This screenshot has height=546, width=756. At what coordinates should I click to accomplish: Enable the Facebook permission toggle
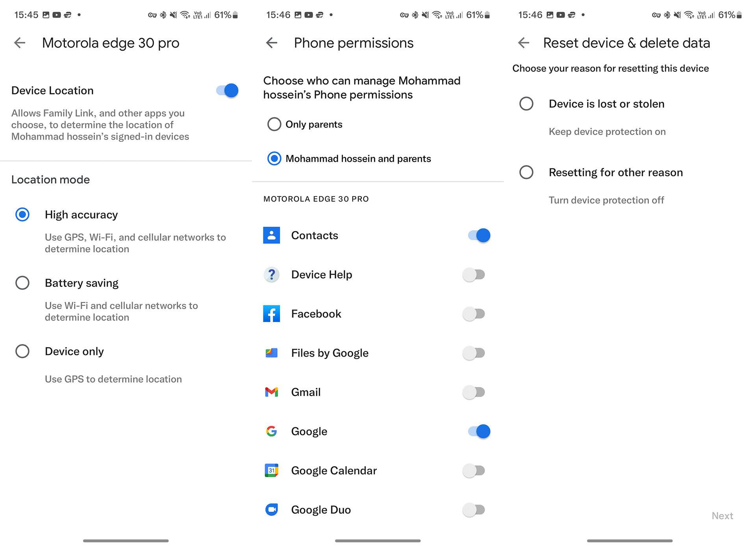(474, 314)
